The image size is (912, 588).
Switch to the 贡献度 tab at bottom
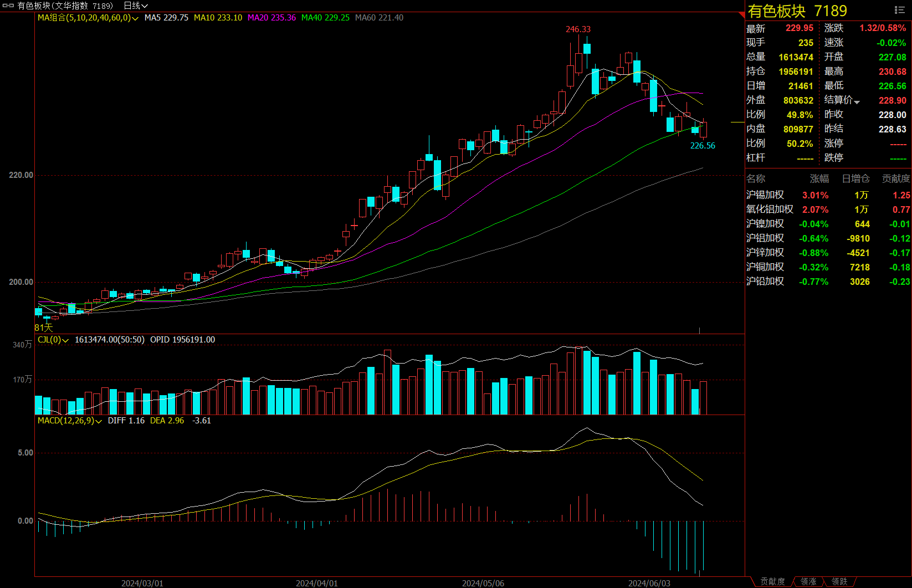[772, 581]
